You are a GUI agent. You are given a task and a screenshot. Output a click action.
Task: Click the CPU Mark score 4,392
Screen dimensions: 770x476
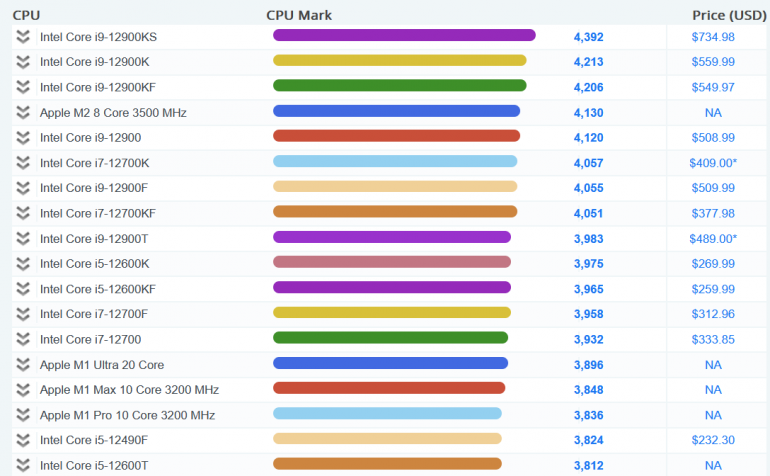(x=588, y=37)
